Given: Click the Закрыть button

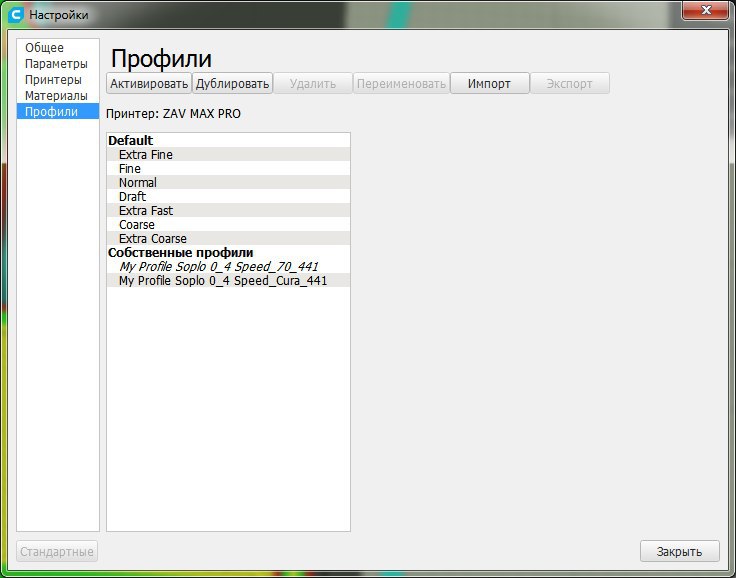Looking at the screenshot, I should click(679, 551).
